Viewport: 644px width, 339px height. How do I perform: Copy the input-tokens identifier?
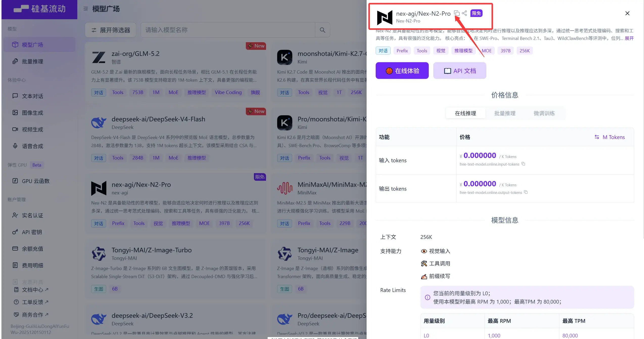[523, 164]
